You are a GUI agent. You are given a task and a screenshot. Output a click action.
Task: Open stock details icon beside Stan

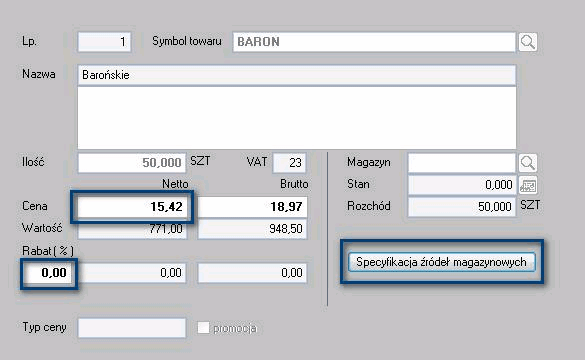[x=528, y=185]
